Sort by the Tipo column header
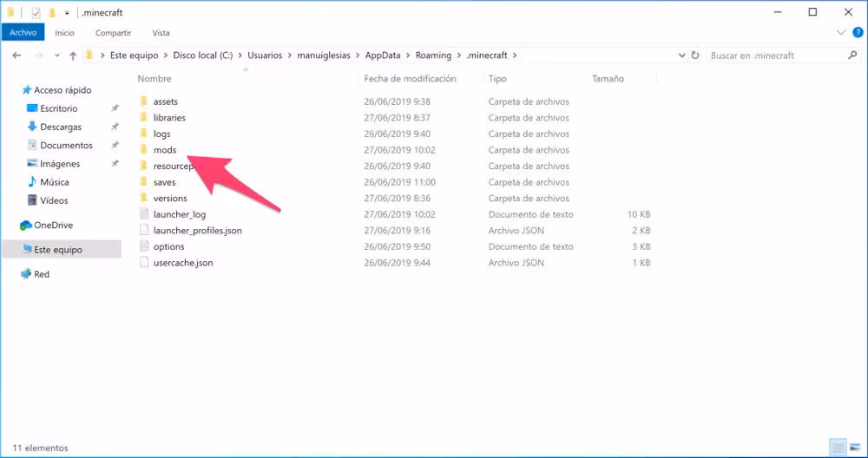Screen dimensions: 868x458 click(497, 79)
